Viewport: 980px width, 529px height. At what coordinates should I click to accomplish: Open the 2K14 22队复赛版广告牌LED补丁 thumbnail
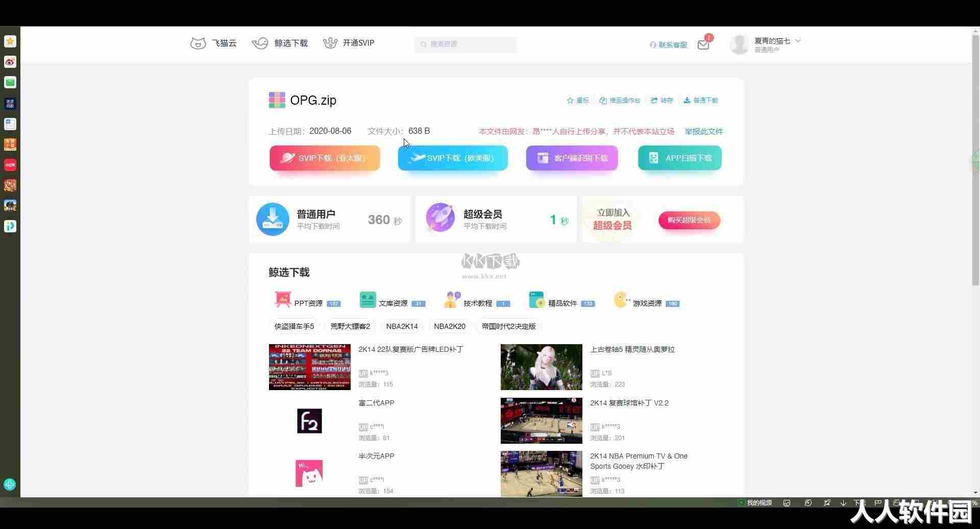click(310, 367)
